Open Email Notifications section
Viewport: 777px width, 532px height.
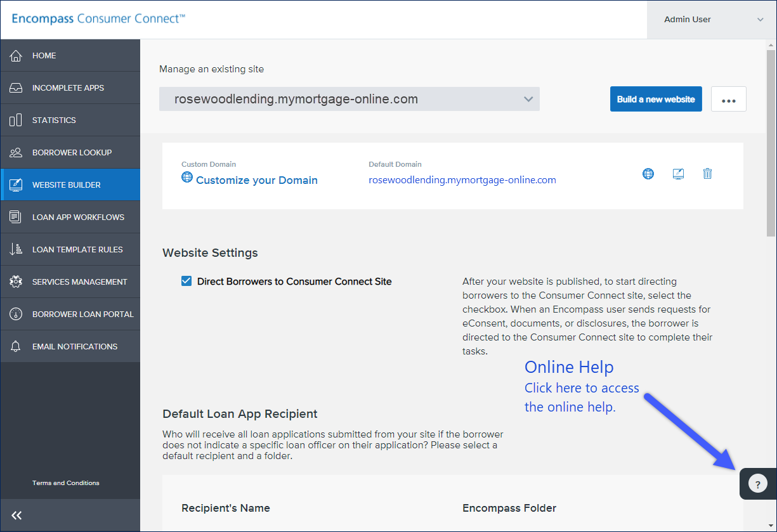click(x=70, y=347)
